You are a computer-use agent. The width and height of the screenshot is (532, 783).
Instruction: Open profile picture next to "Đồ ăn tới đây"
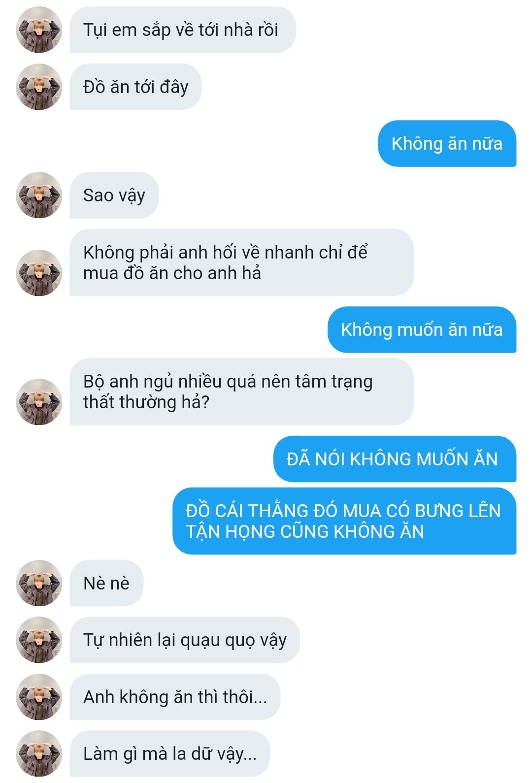(x=39, y=87)
